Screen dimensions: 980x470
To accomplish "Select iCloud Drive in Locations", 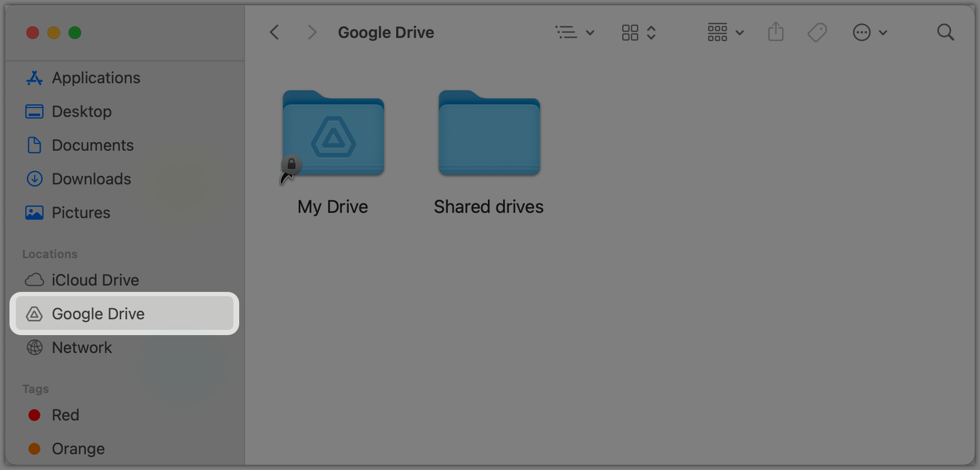I will (x=124, y=280).
